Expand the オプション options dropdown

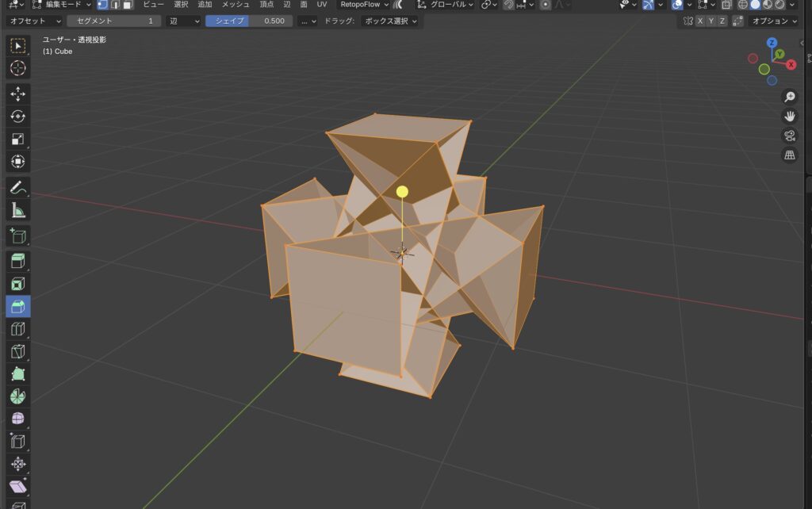coord(774,21)
